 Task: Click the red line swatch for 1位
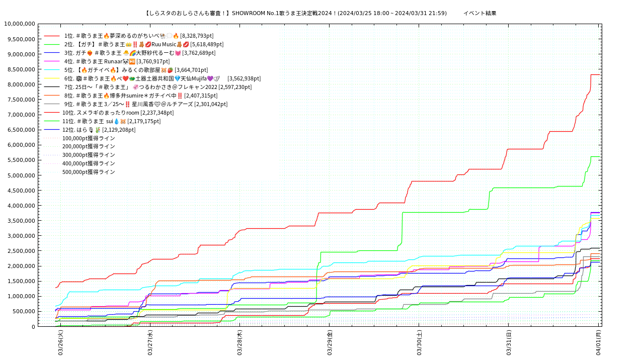[52, 36]
